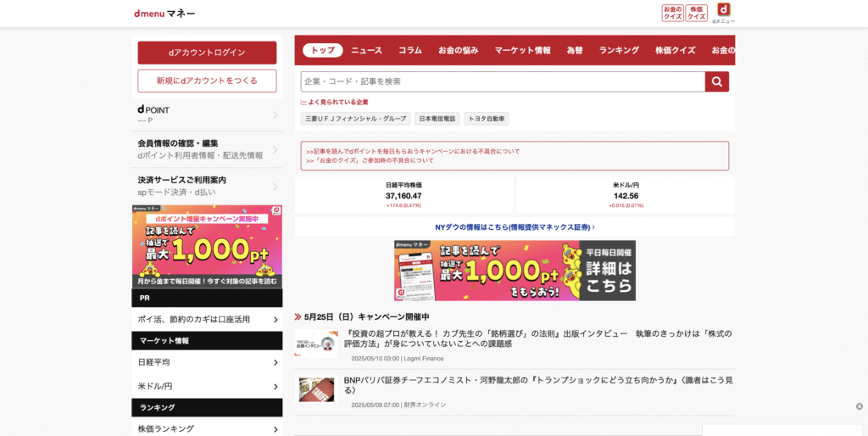This screenshot has height=436, width=868.
Task: Click the magnifier search button
Action: point(717,81)
